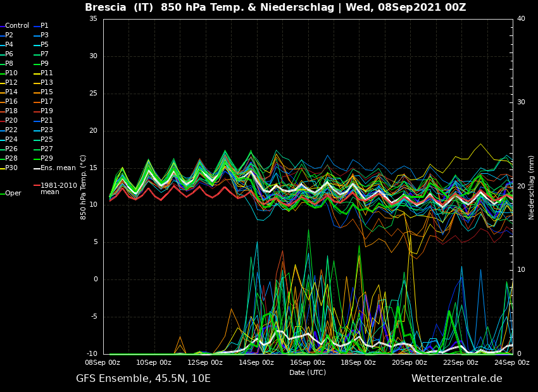
Task: Select the P25 legend entry
Action: coord(43,140)
